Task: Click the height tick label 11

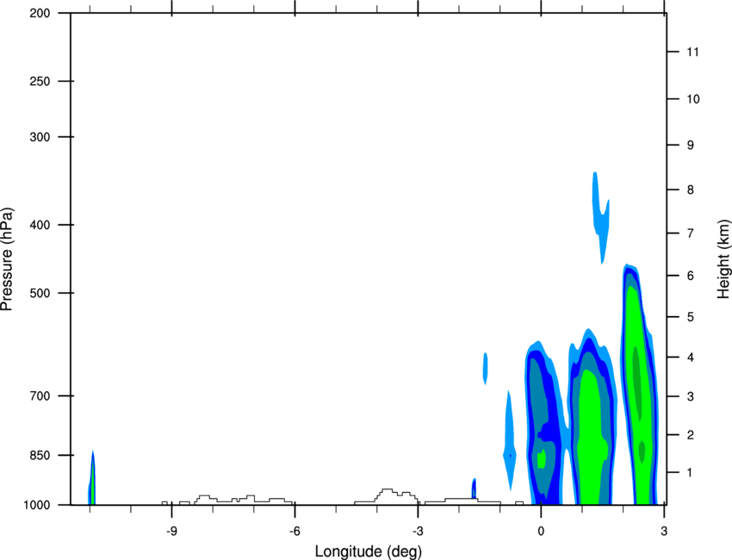Action: tap(692, 52)
